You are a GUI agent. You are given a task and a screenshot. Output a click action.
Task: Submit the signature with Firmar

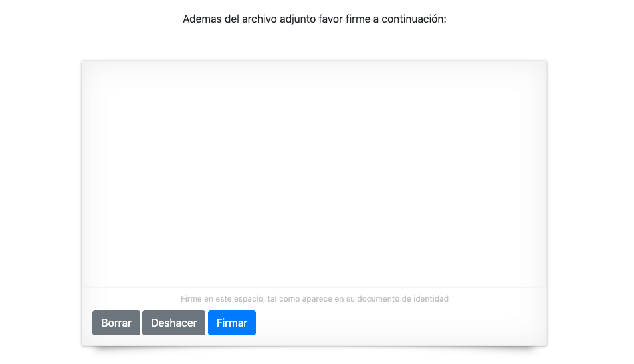click(x=231, y=323)
